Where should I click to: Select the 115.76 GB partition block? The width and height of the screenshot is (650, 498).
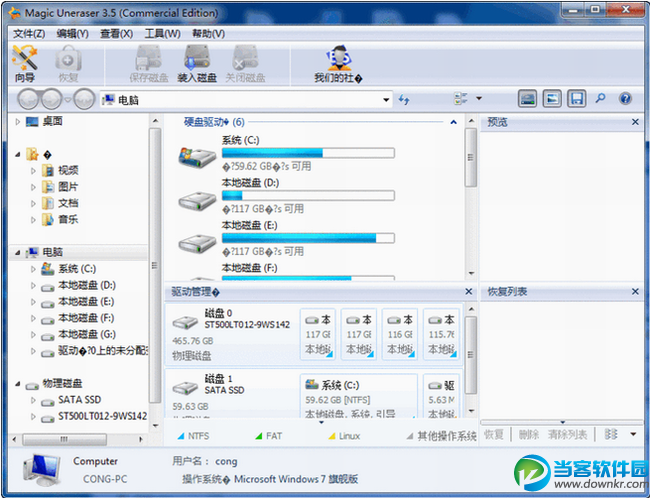[441, 334]
